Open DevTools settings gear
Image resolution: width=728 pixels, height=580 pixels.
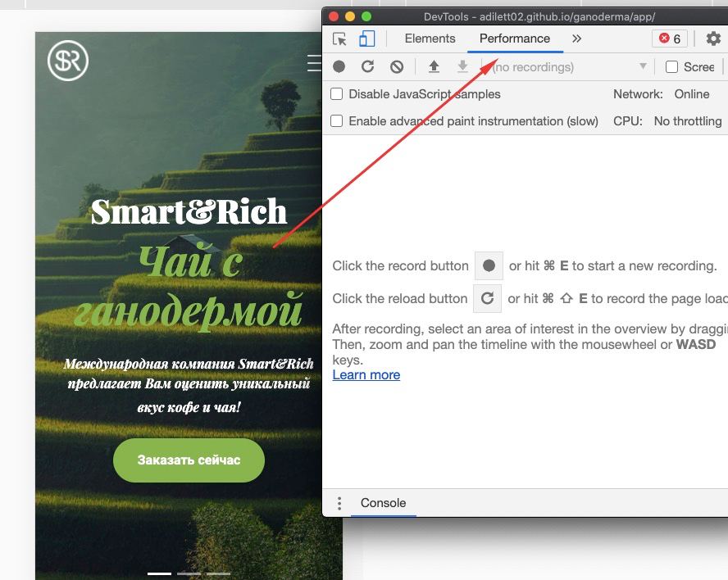coord(713,39)
